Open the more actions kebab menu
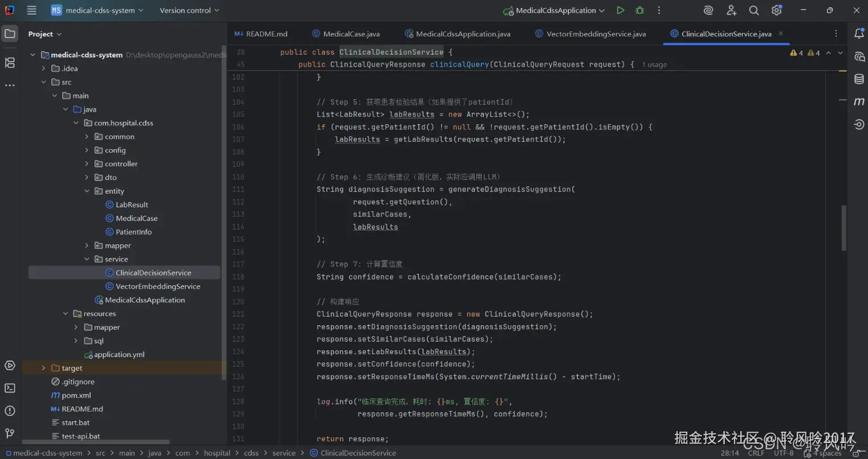 click(659, 10)
